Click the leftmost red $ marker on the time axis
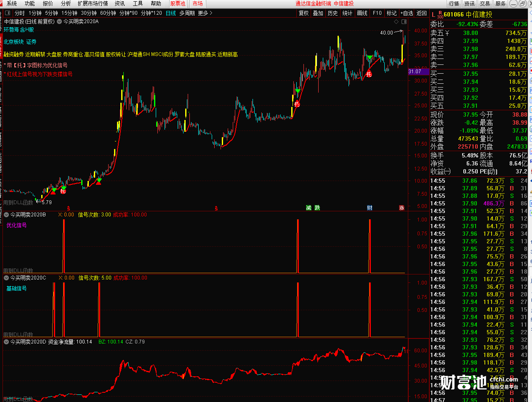532x402 pixels. [x=69, y=208]
